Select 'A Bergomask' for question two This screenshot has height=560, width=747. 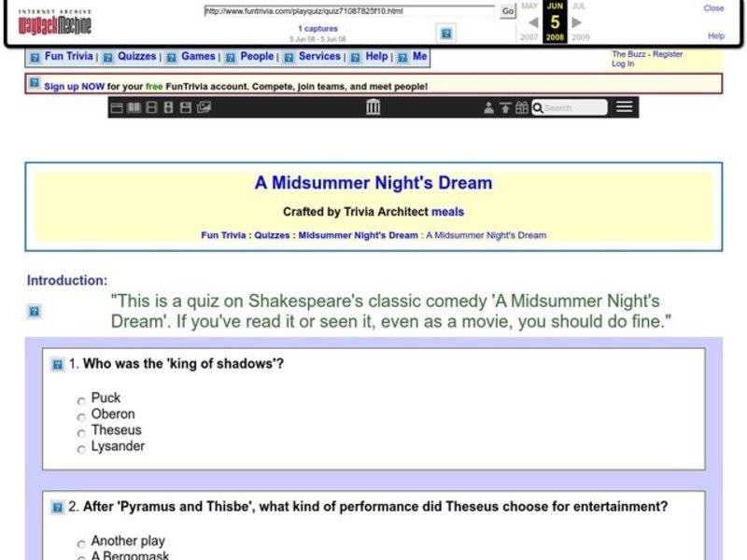pyautogui.click(x=83, y=555)
